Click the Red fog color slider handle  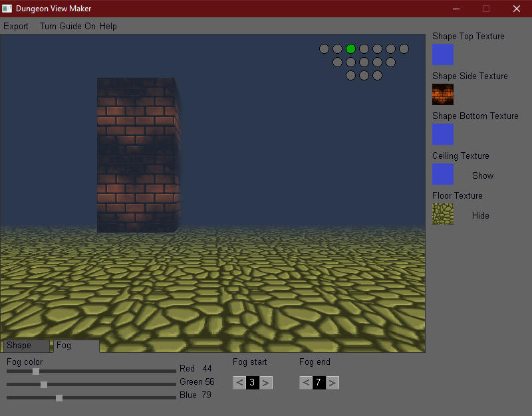pyautogui.click(x=36, y=371)
